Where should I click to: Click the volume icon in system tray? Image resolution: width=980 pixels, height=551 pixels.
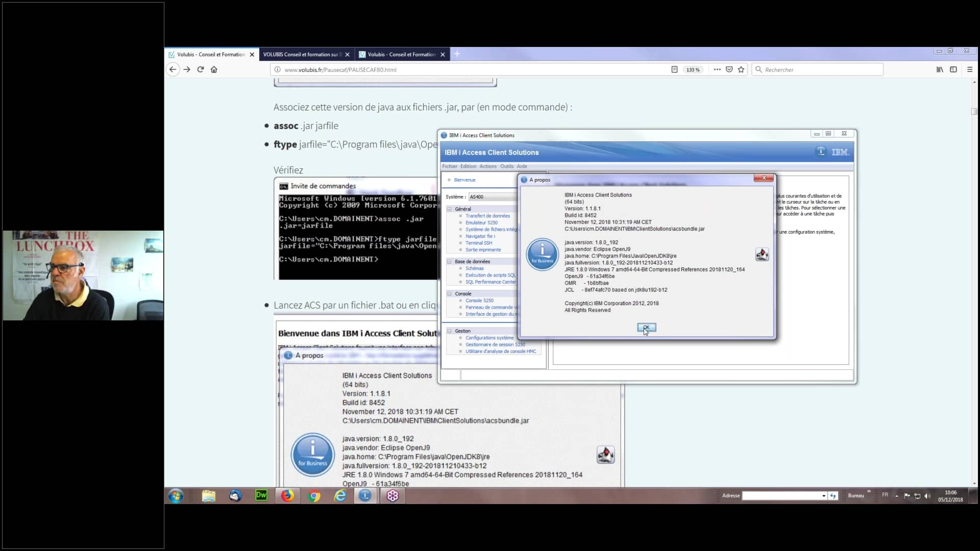[x=927, y=496]
